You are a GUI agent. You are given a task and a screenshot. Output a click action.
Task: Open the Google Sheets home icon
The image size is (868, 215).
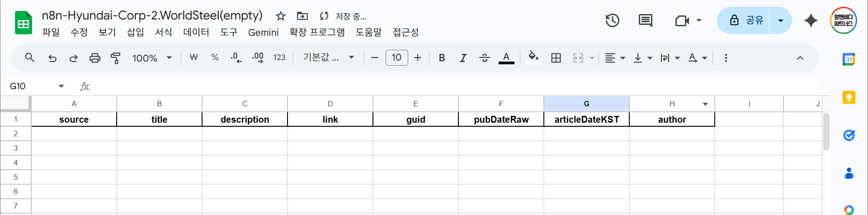tap(24, 23)
